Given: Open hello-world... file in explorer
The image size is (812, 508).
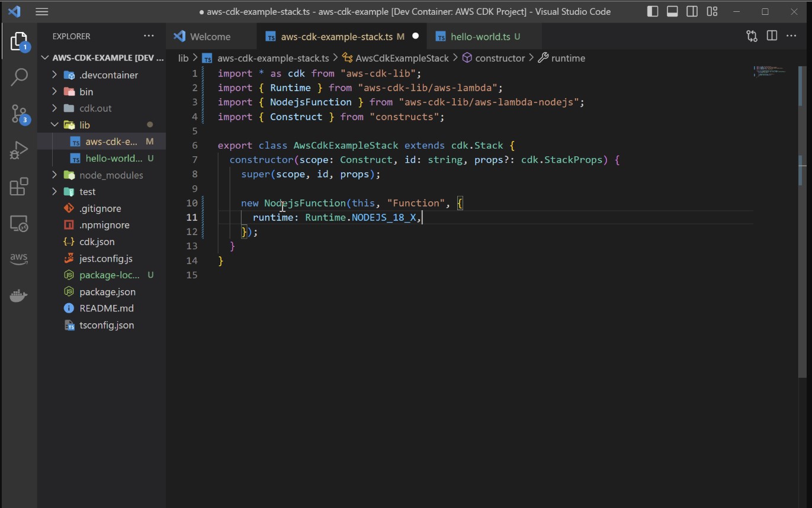Looking at the screenshot, I should point(102,159).
